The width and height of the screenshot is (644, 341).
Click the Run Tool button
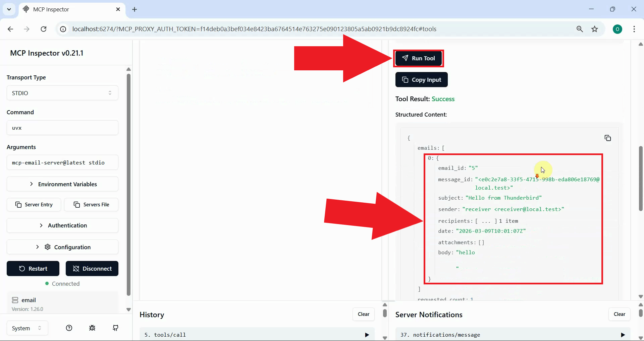[418, 58]
